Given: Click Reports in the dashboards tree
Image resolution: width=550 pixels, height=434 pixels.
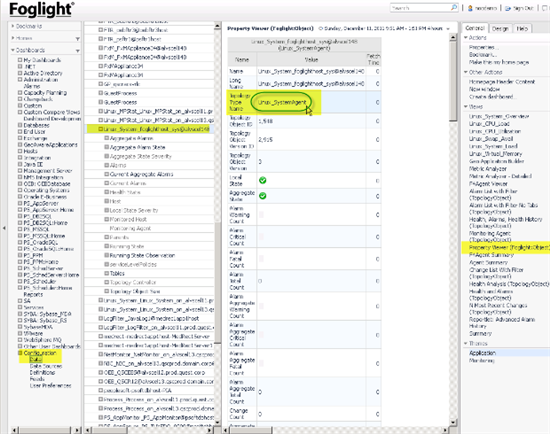Looking at the screenshot, I should point(33,294).
